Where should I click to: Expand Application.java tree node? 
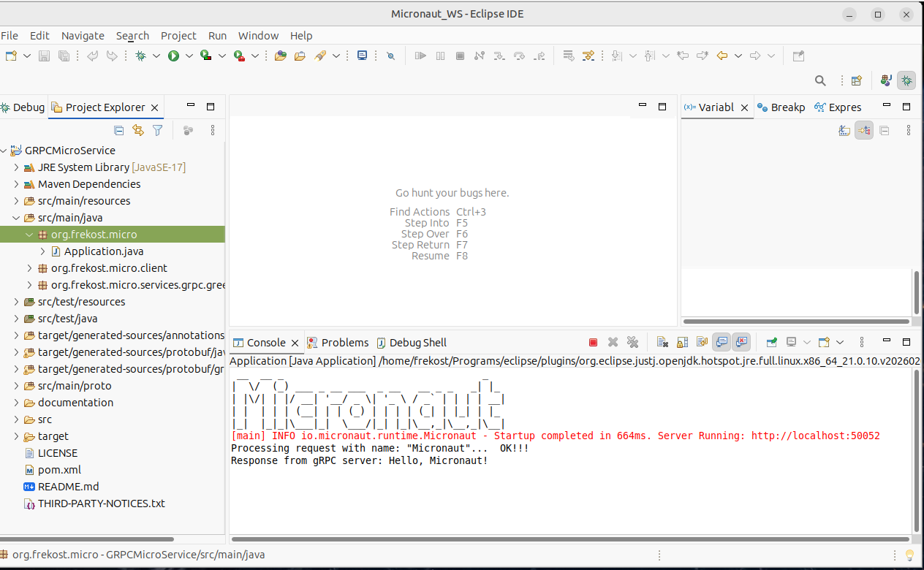pos(42,251)
